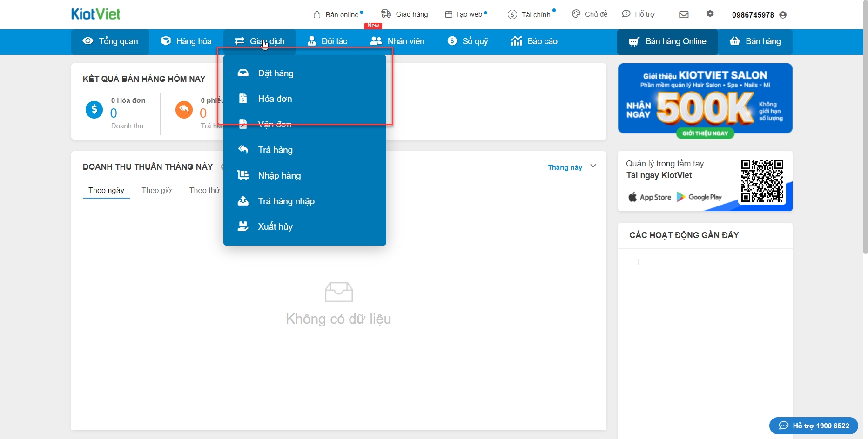This screenshot has width=868, height=439.
Task: Select Xuất hủy menu entry
Action: [x=275, y=226]
